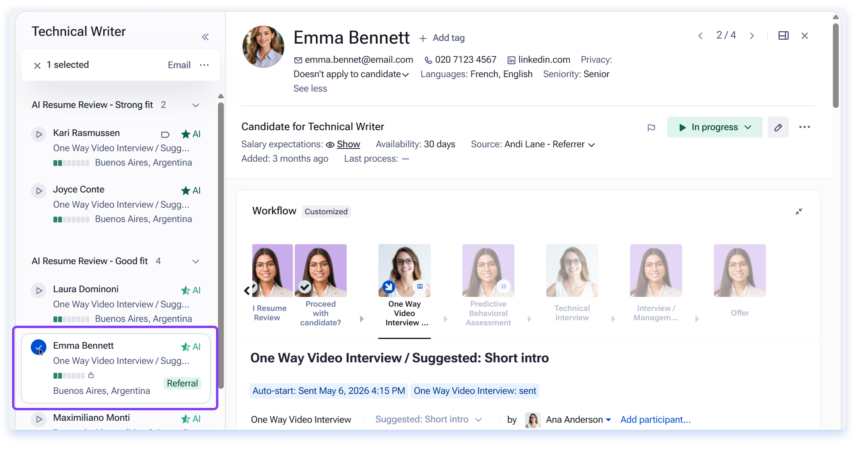Open the linkedin.com profile link

click(x=544, y=60)
